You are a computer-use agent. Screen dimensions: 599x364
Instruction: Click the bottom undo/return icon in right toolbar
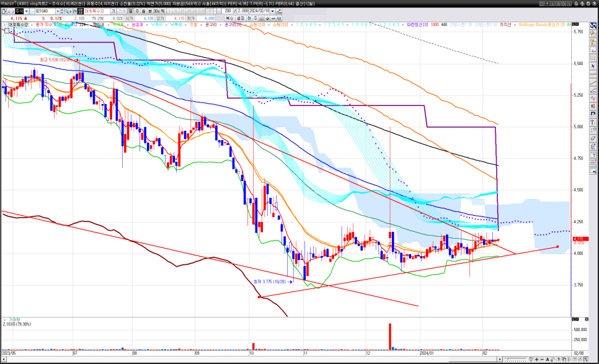click(x=593, y=171)
